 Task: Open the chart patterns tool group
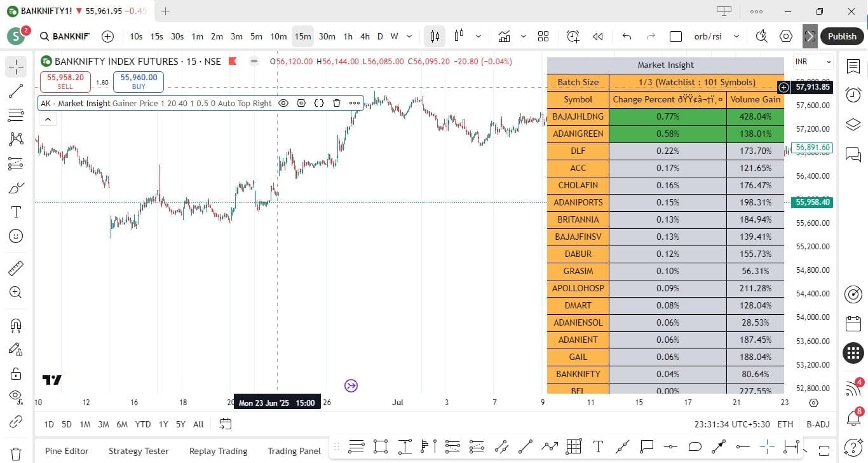coord(16,139)
